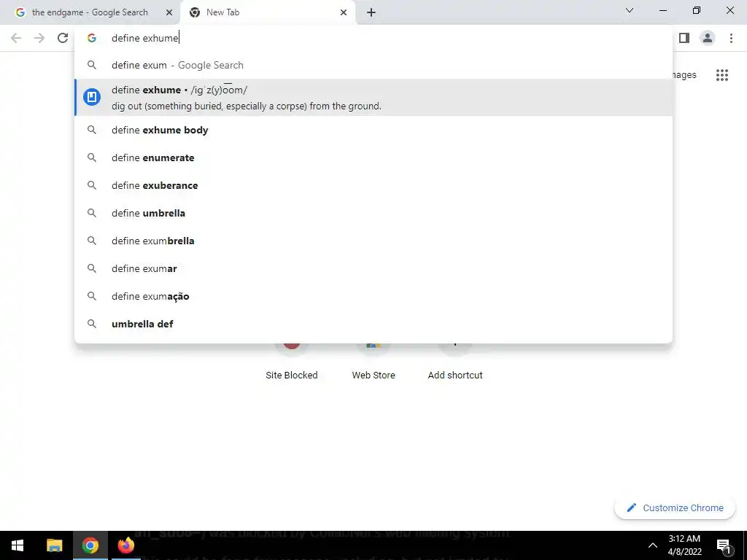The height and width of the screenshot is (560, 747).
Task: Open Customize Chrome
Action: pos(675,508)
